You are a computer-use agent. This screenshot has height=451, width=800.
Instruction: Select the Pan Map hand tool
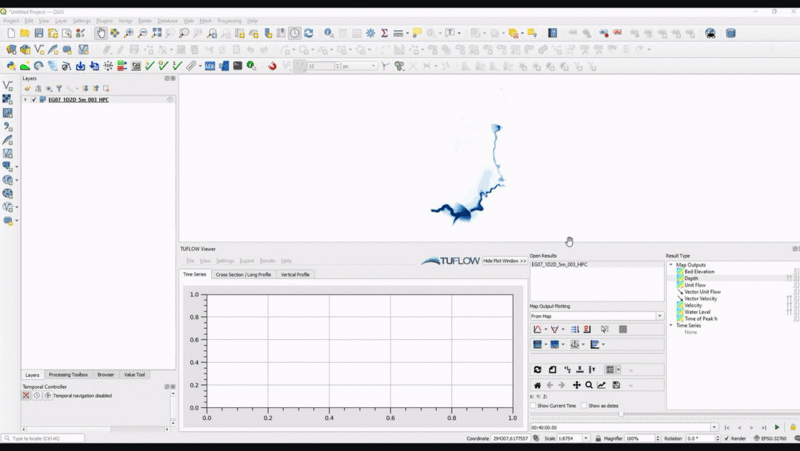pos(101,33)
